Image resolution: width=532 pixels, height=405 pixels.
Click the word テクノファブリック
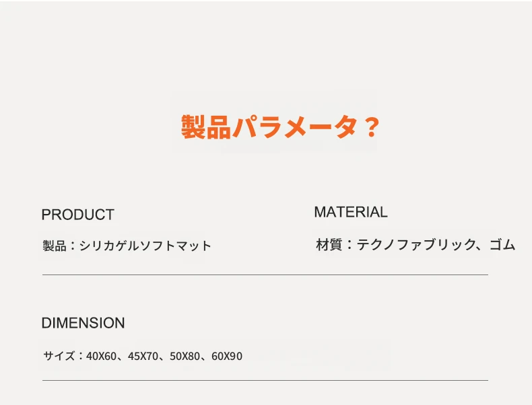416,244
